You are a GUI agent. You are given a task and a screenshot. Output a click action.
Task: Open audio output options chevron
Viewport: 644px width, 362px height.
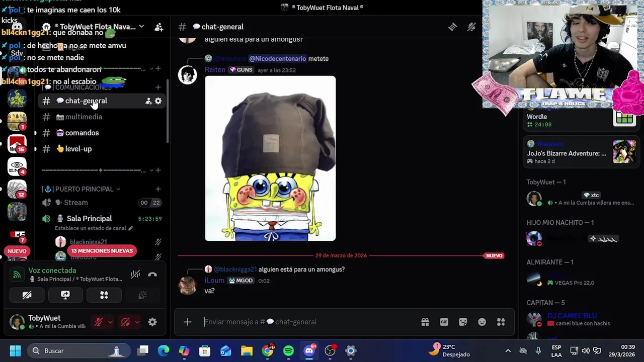pos(137,322)
